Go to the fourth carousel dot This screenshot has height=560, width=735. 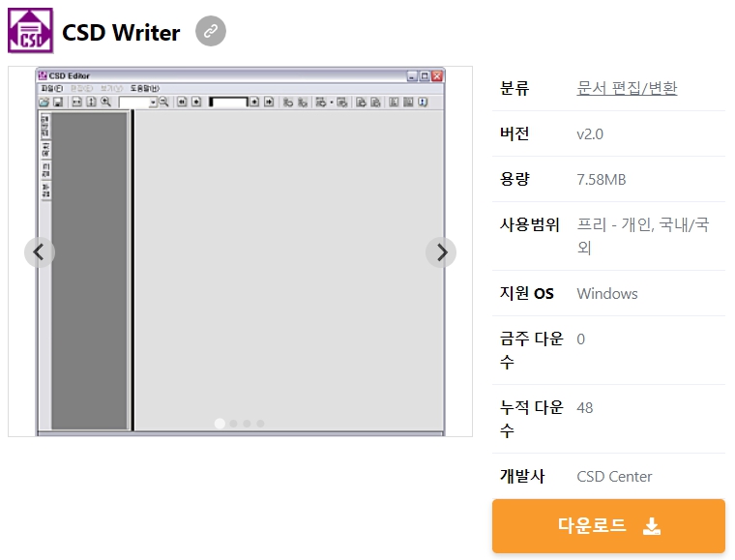point(260,424)
